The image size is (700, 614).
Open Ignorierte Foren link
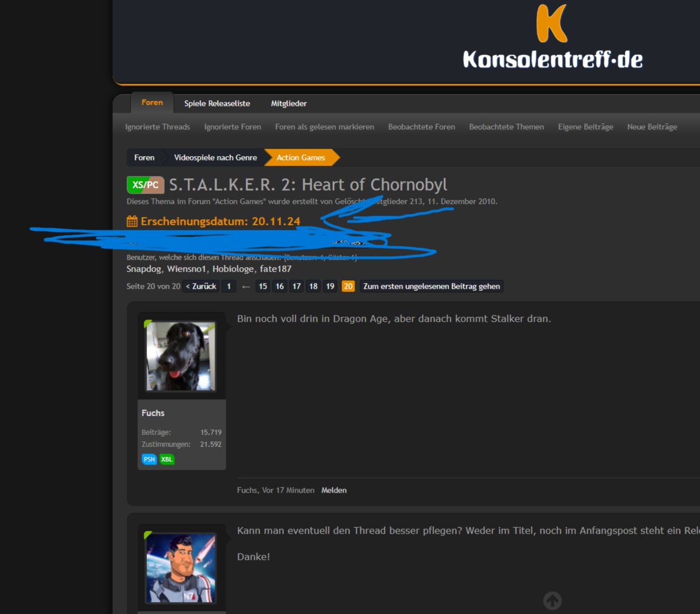click(x=233, y=126)
